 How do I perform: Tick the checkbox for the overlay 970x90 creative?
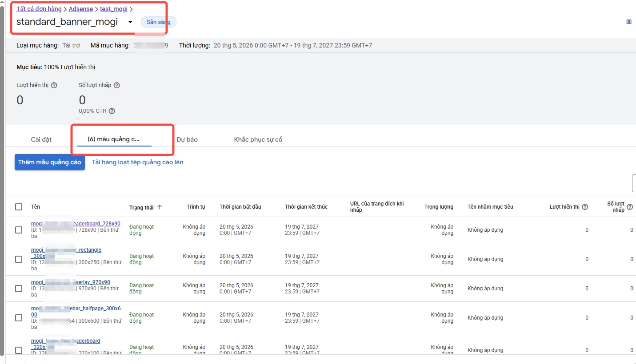pyautogui.click(x=19, y=289)
